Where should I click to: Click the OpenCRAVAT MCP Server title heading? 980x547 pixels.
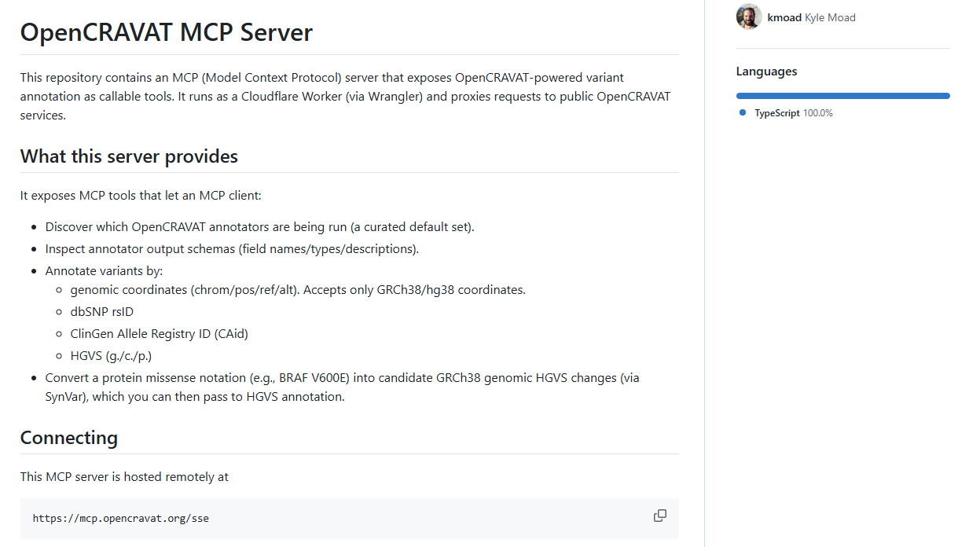[x=167, y=32]
